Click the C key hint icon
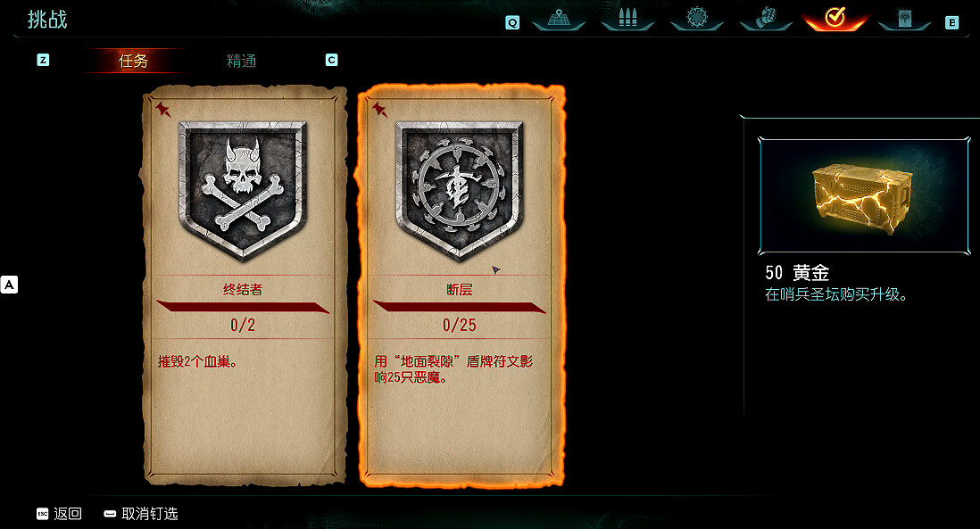Screen dimensions: 980x529 coord(331,60)
